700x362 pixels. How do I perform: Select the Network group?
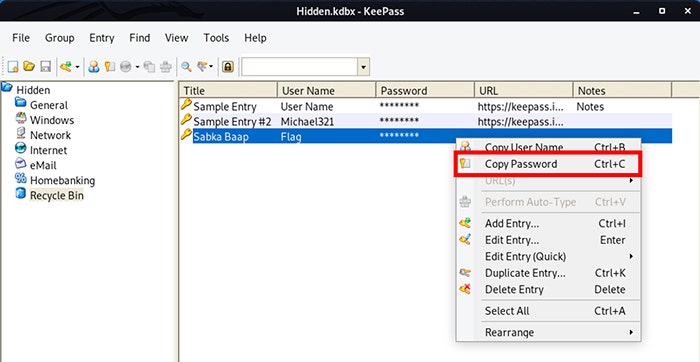click(x=50, y=135)
